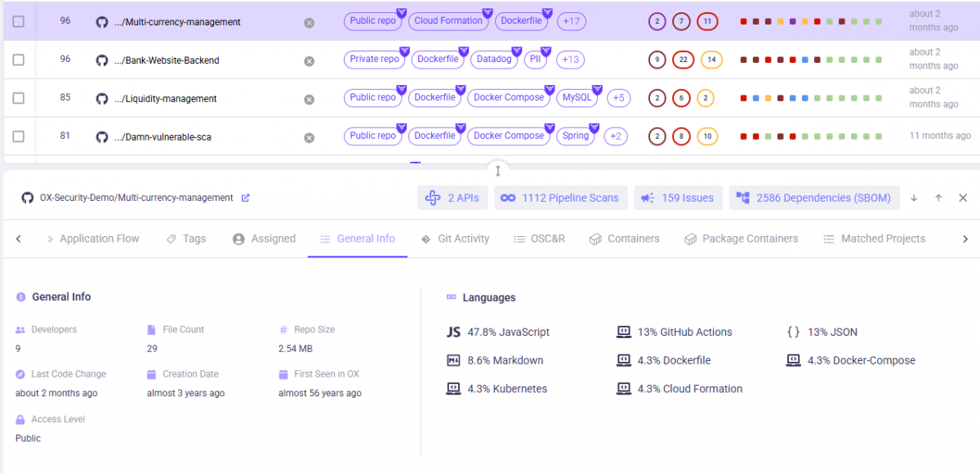Switch to the Git Activity tab
980x473 pixels.
455,239
